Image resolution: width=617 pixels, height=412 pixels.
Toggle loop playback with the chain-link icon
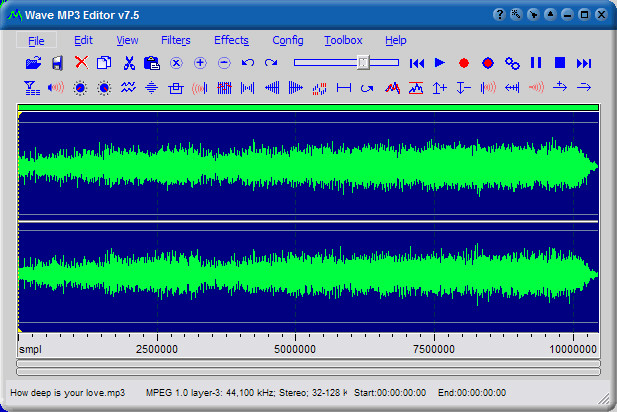tap(512, 63)
